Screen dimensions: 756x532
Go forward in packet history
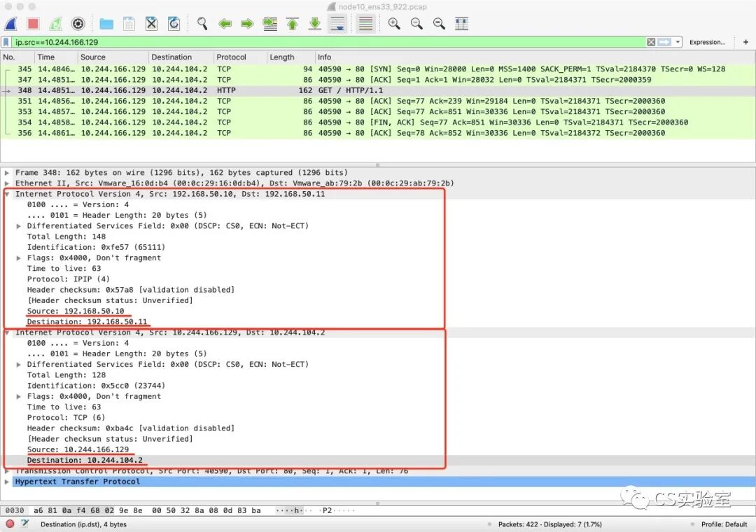pos(247,24)
